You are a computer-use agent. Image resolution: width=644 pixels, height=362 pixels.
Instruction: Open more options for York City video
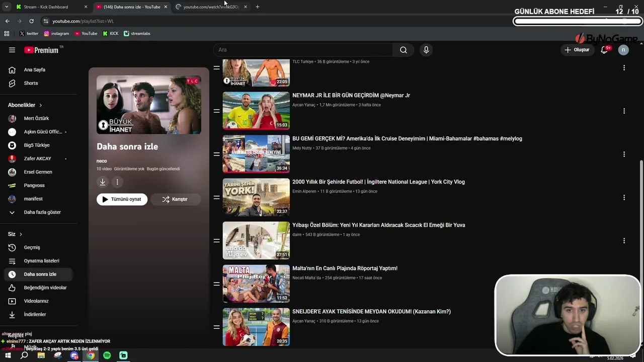(624, 198)
